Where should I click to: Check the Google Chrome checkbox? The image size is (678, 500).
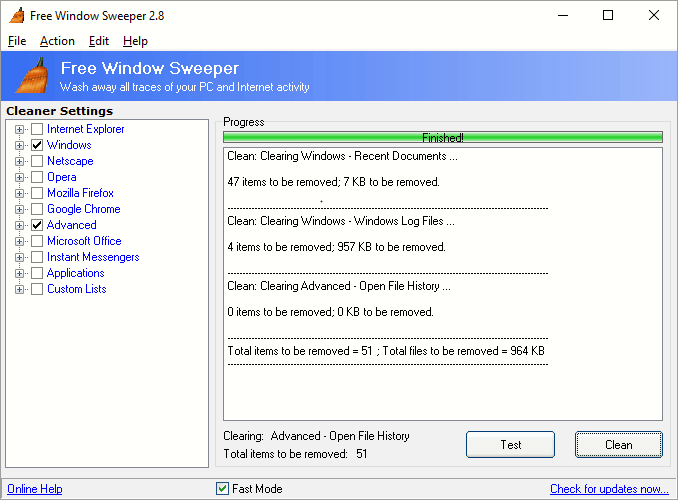point(37,209)
